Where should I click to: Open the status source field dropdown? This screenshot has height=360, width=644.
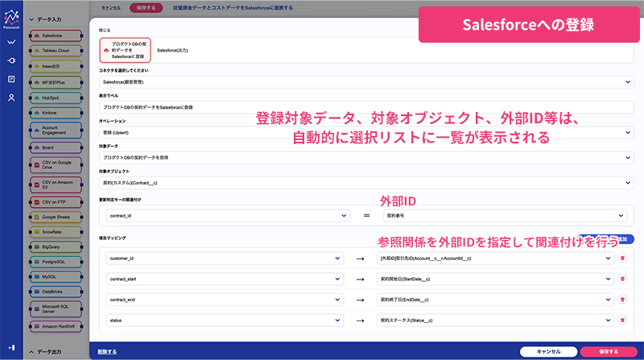pos(225,320)
